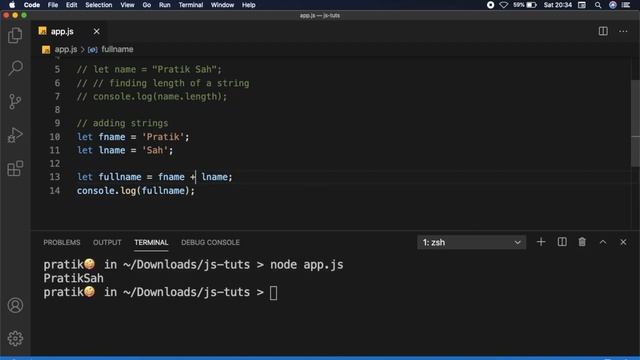Select the app.js editor tab
Image resolution: width=640 pixels, height=360 pixels.
point(61,31)
